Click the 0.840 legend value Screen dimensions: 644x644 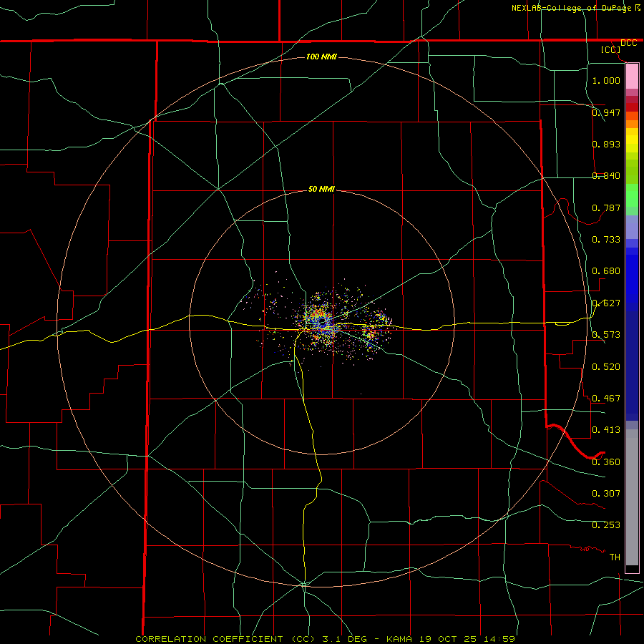[606, 176]
